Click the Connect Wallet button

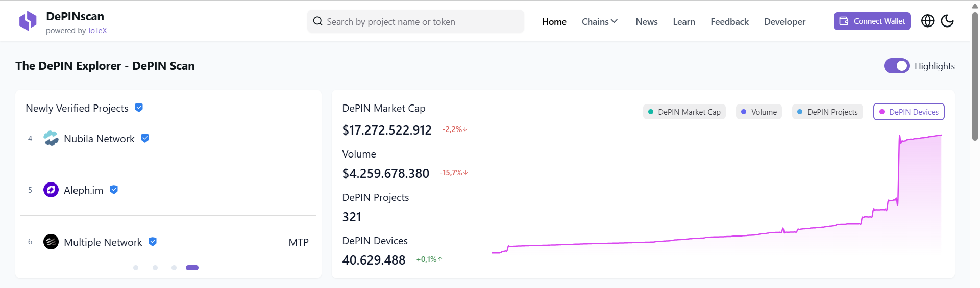click(x=872, y=21)
